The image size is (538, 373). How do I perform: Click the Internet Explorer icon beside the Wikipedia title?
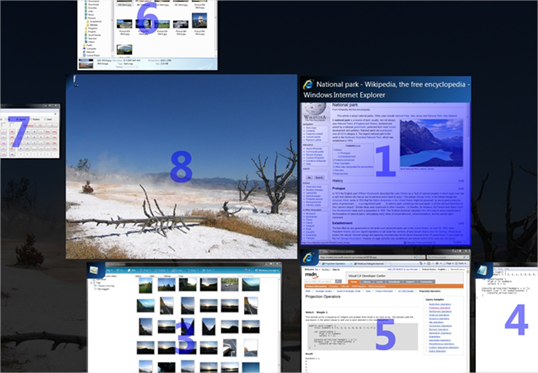(308, 84)
